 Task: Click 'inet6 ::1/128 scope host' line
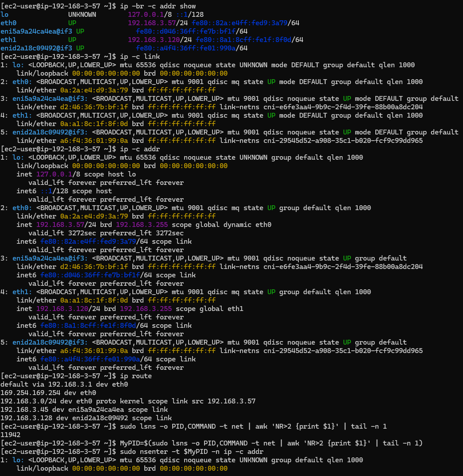[x=64, y=191]
